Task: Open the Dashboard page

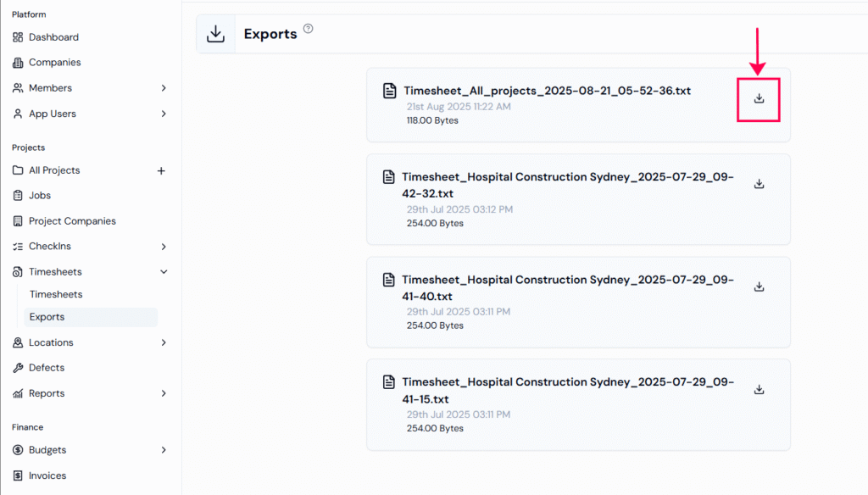Action: click(x=53, y=37)
